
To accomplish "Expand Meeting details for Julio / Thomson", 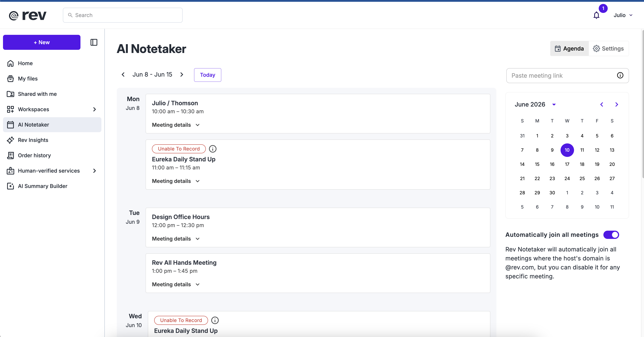I will point(176,125).
